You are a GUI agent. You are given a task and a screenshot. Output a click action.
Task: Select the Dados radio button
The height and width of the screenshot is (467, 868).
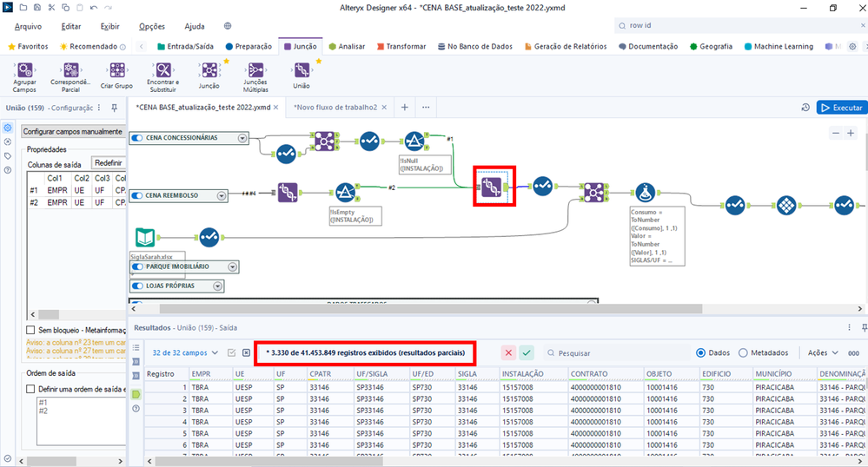701,352
